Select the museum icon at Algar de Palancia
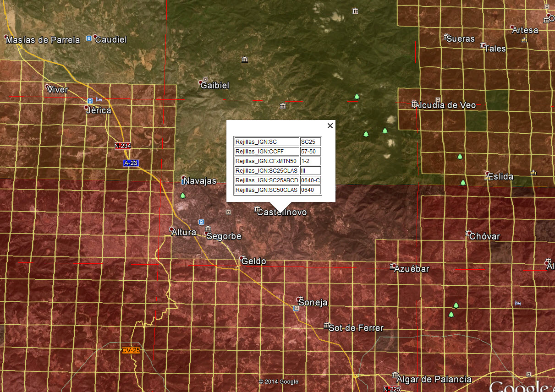 [395, 375]
